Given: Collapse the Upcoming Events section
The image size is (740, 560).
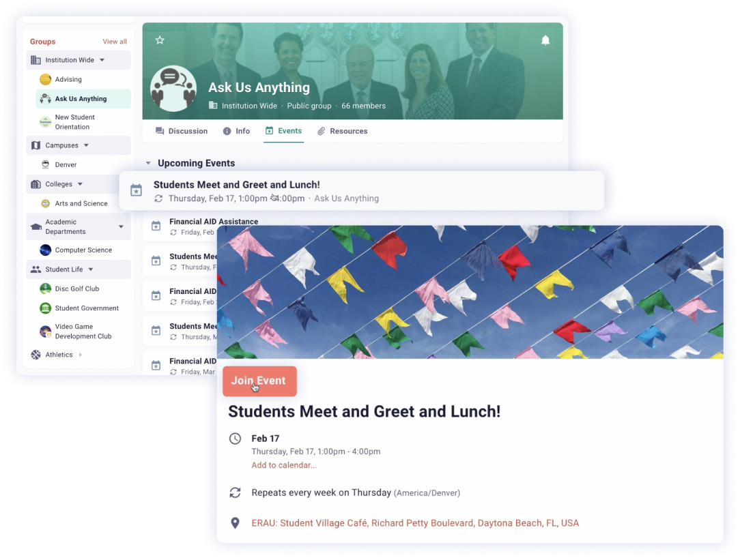Looking at the screenshot, I should (148, 163).
